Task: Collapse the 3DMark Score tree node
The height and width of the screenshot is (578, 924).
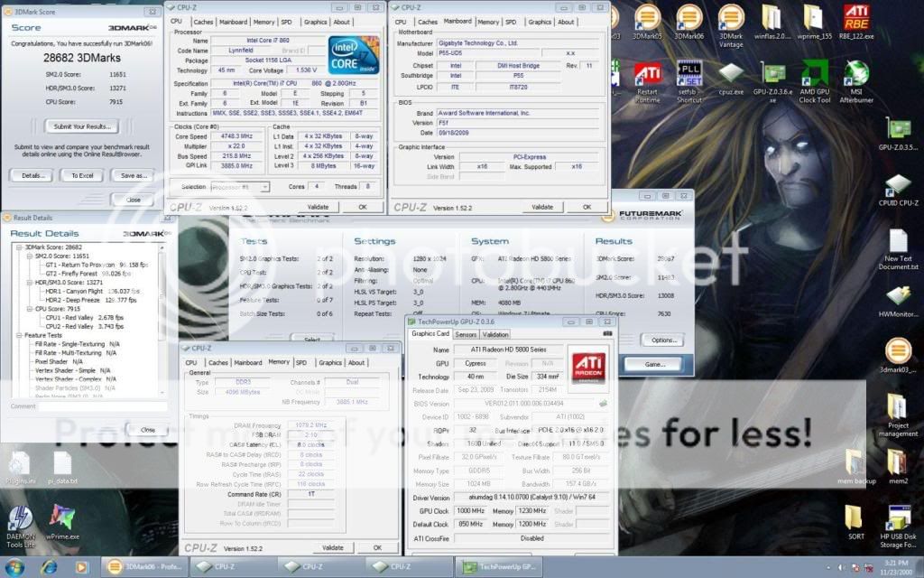Action: (x=20, y=247)
